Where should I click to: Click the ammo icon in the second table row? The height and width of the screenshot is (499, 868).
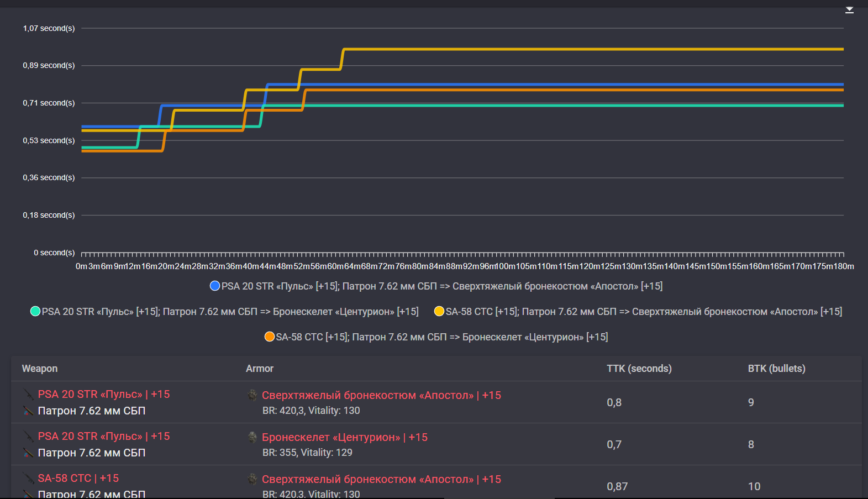[29, 453]
